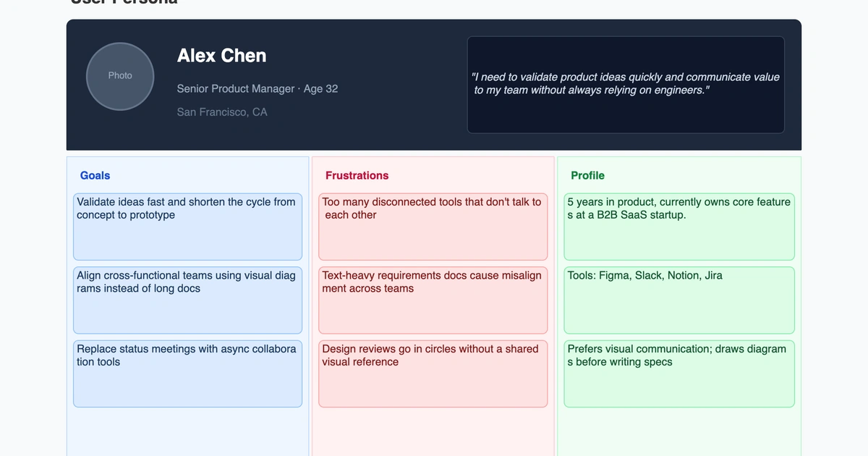The image size is (868, 456).
Task: Click the card 'Prefers visual communication'
Action: coord(679,373)
